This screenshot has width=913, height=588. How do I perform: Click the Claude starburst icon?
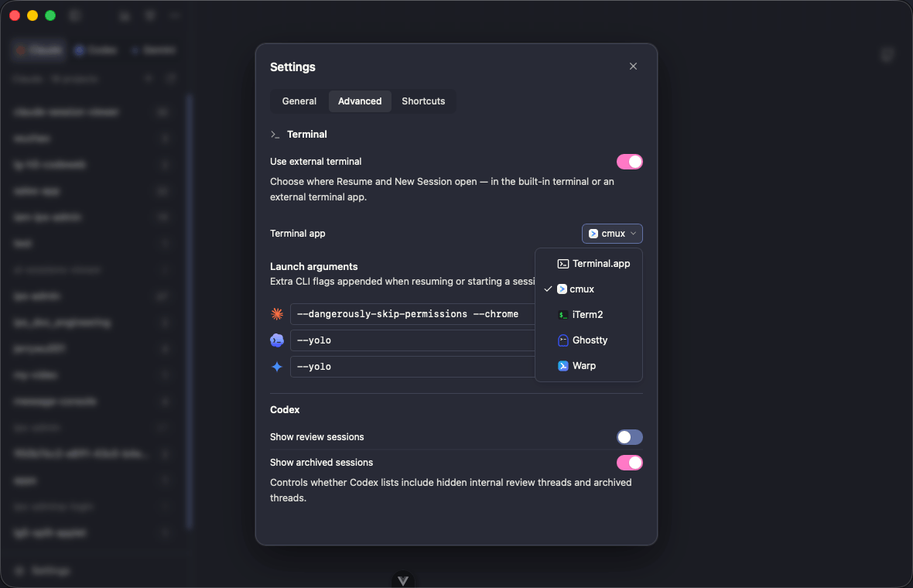276,314
